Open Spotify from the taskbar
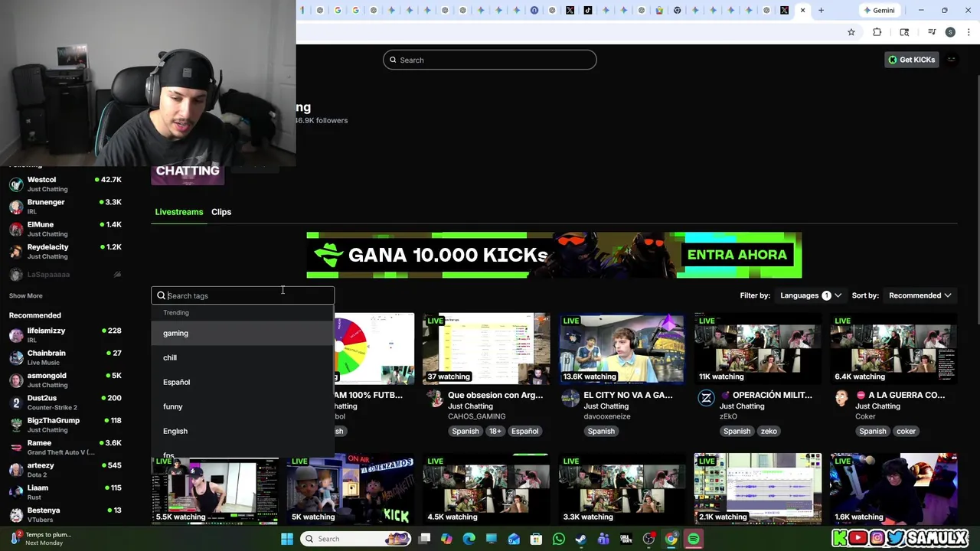This screenshot has width=980, height=551. click(x=694, y=539)
